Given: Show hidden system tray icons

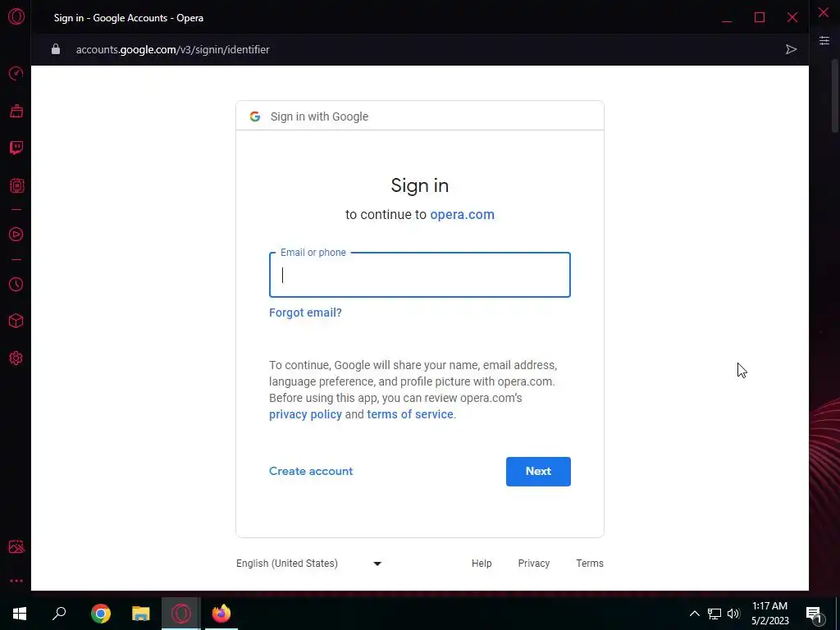Looking at the screenshot, I should (694, 614).
